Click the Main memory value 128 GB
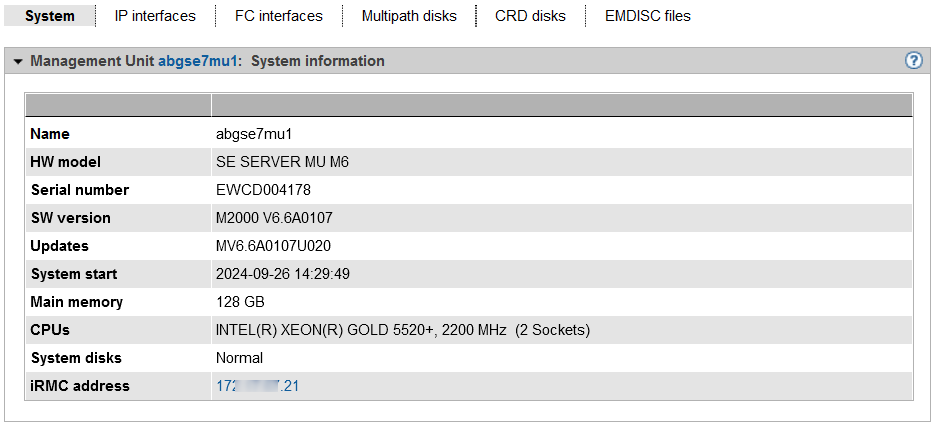This screenshot has width=931, height=422. click(x=240, y=302)
